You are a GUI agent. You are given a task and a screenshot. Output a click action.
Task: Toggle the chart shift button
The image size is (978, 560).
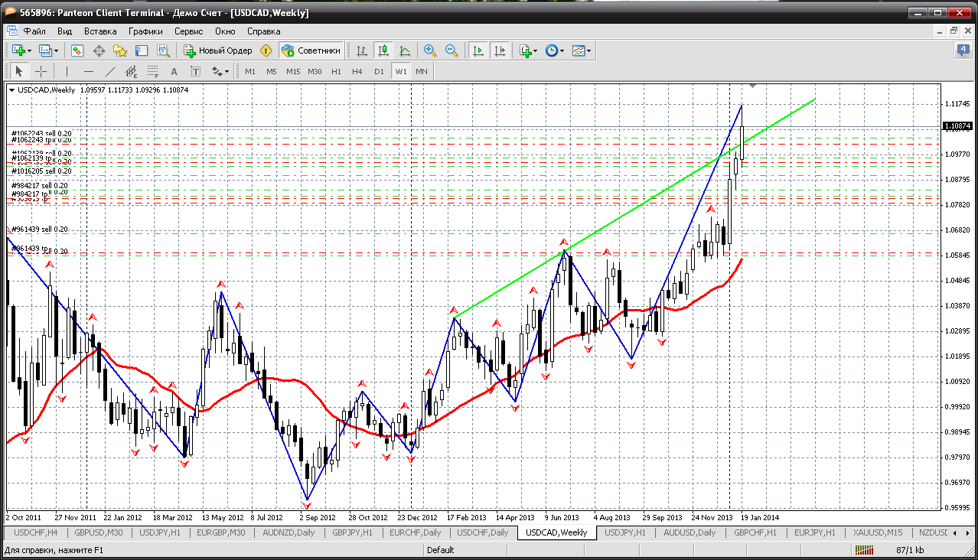click(x=500, y=50)
